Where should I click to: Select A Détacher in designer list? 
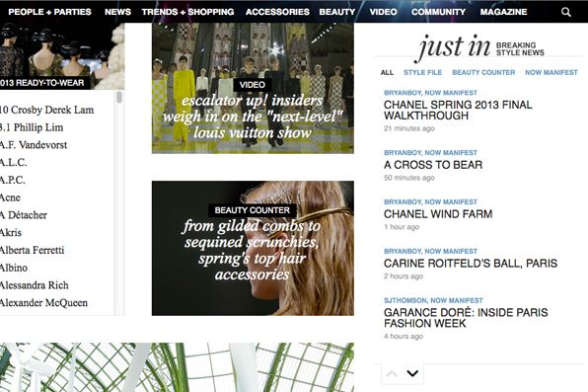point(24,215)
